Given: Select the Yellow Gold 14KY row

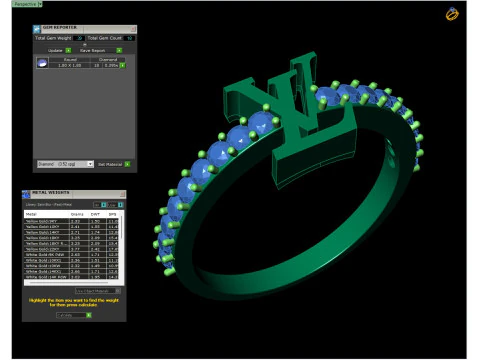Looking at the screenshot, I should click(72, 232).
